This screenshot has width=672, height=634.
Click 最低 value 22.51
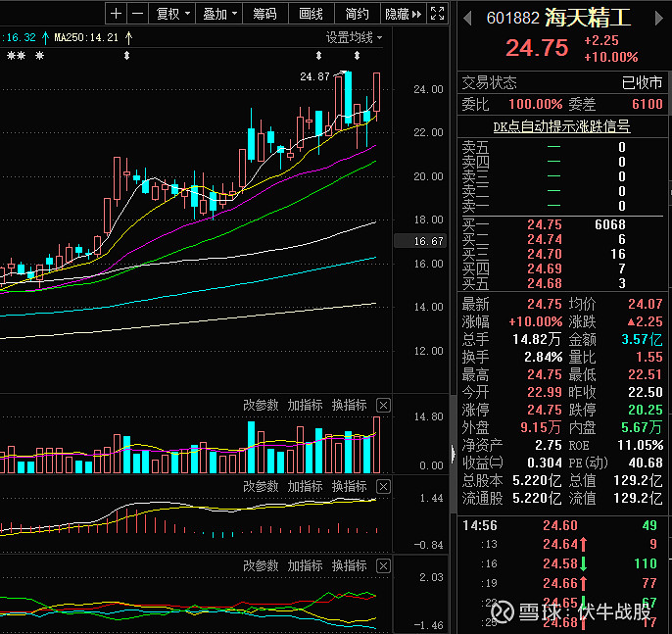pos(646,374)
